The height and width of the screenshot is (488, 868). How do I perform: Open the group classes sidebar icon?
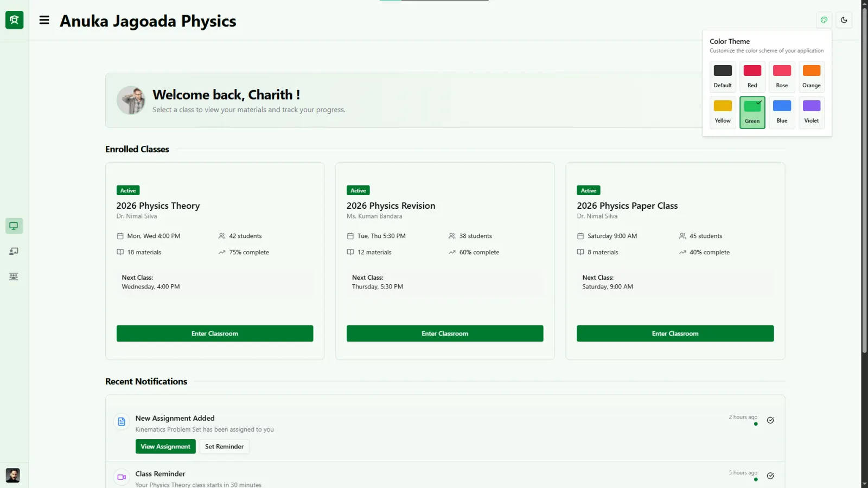[x=14, y=277]
